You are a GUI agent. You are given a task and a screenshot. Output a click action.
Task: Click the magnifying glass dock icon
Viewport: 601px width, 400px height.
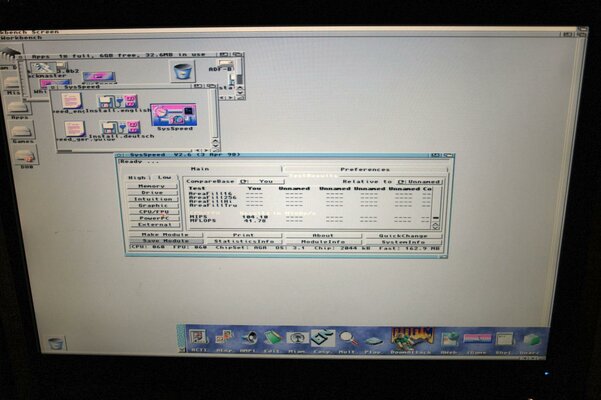coord(347,338)
